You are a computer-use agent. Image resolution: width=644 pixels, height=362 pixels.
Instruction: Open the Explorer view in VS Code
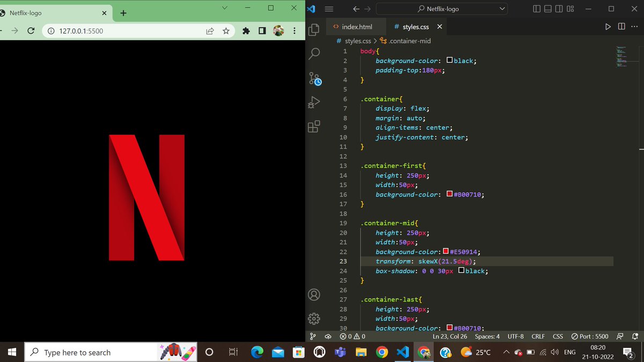[314, 30]
